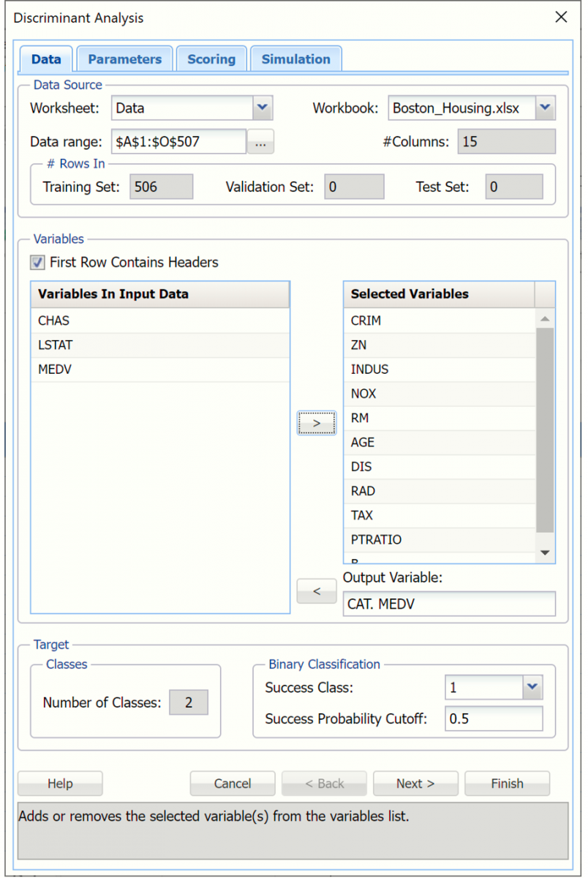Screen dimensions: 588x878
Task: Select the NOX variable in Selected Variables
Action: tap(363, 394)
